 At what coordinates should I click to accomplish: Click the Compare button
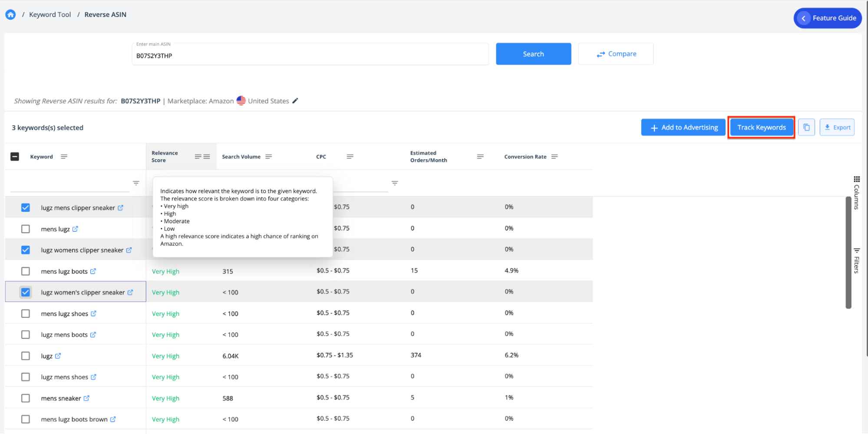616,54
